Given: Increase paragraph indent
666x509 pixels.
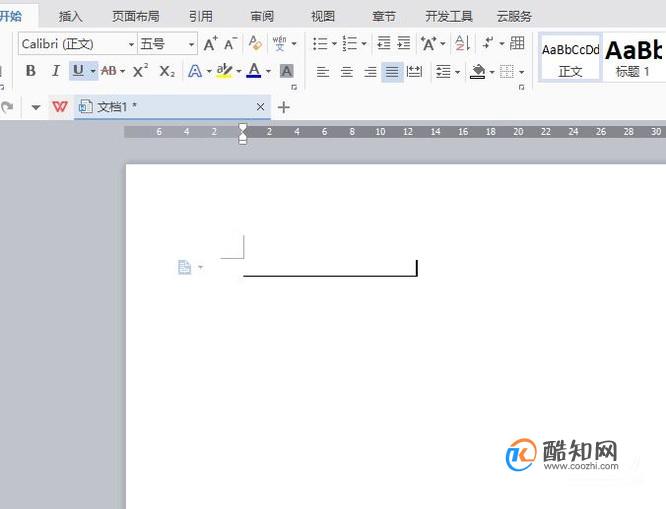Looking at the screenshot, I should pos(404,43).
